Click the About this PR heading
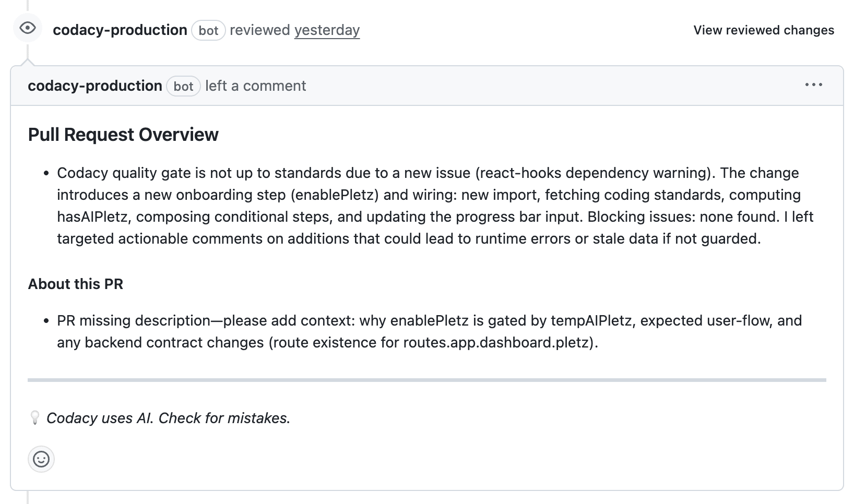 point(76,284)
